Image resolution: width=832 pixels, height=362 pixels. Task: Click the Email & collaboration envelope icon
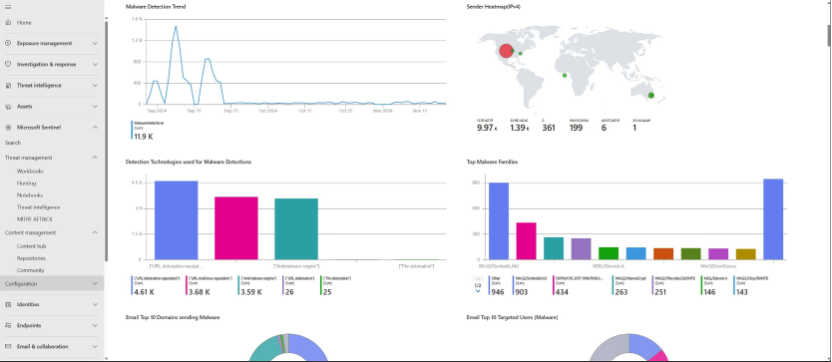pos(8,347)
